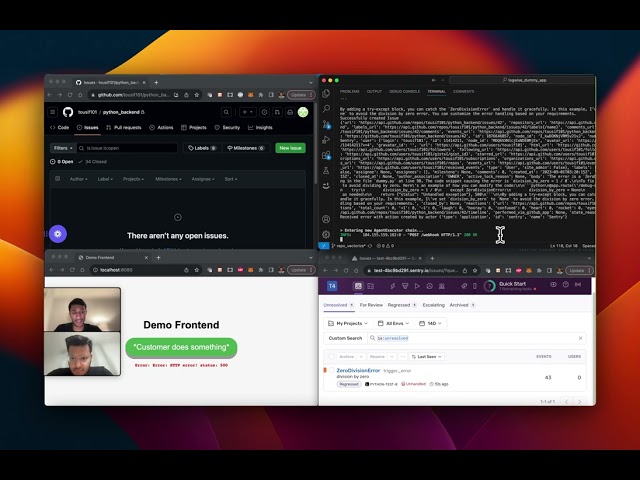Open Sentry Last Seen sort dropdown
This screenshot has height=480, width=640.
pyautogui.click(x=427, y=356)
